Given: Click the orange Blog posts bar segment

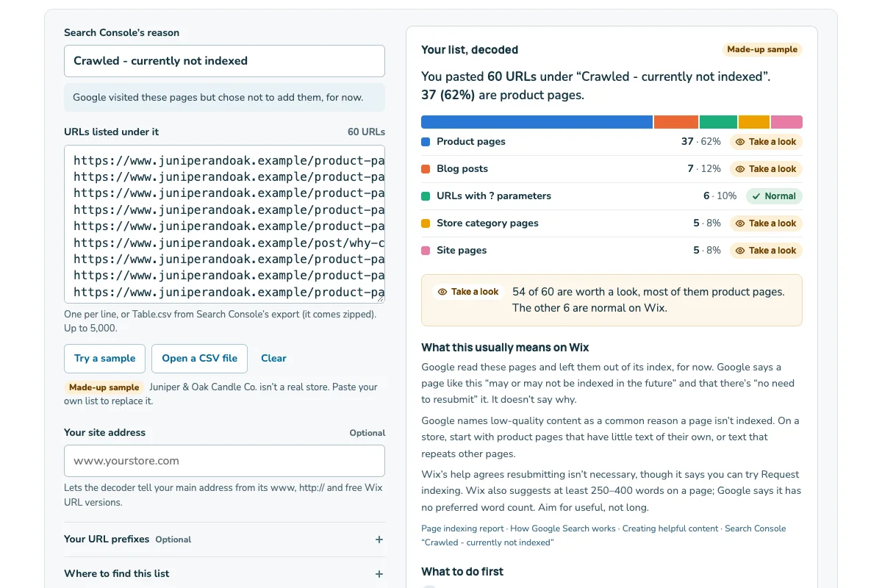Looking at the screenshot, I should coord(676,122).
